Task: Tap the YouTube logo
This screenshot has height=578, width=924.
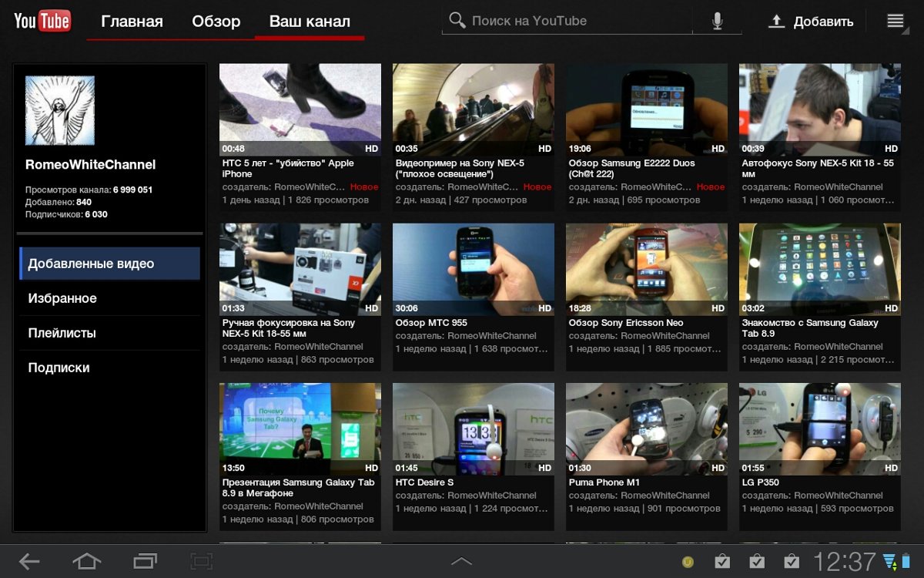Action: 42,21
